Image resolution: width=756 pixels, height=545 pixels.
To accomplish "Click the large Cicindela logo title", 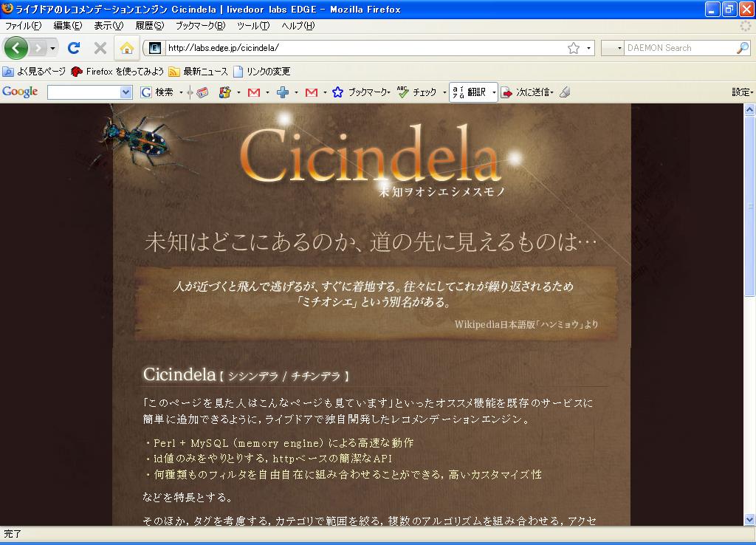I will [x=369, y=153].
